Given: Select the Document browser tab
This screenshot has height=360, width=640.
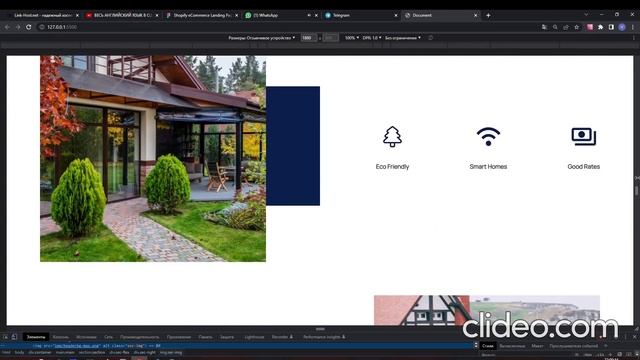Looking at the screenshot, I should point(441,15).
